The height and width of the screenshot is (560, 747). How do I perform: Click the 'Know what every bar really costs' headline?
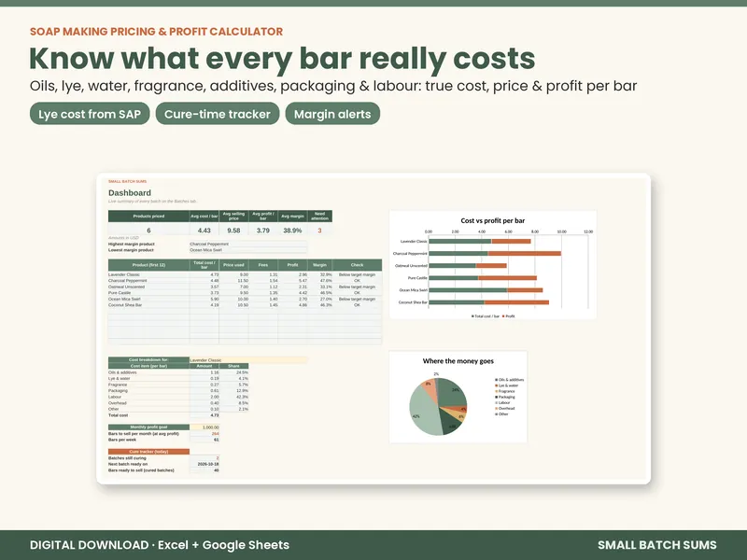coord(282,59)
